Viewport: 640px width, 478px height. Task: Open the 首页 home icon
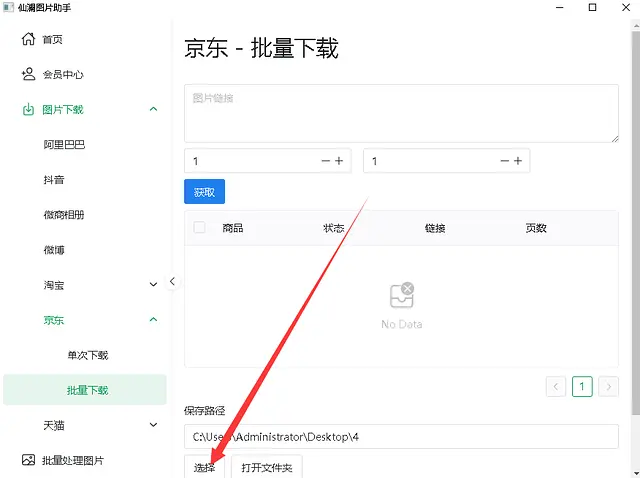pos(28,39)
